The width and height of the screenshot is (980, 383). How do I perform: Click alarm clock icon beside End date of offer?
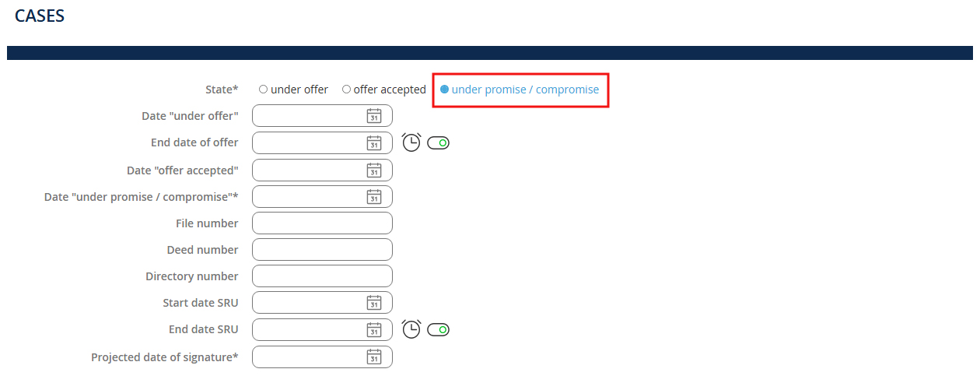[411, 142]
